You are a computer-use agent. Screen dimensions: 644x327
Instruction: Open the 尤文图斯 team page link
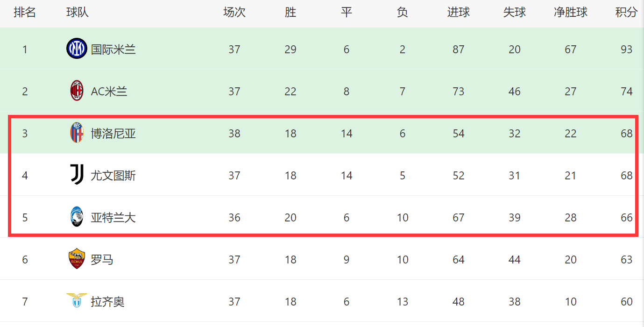click(x=113, y=176)
